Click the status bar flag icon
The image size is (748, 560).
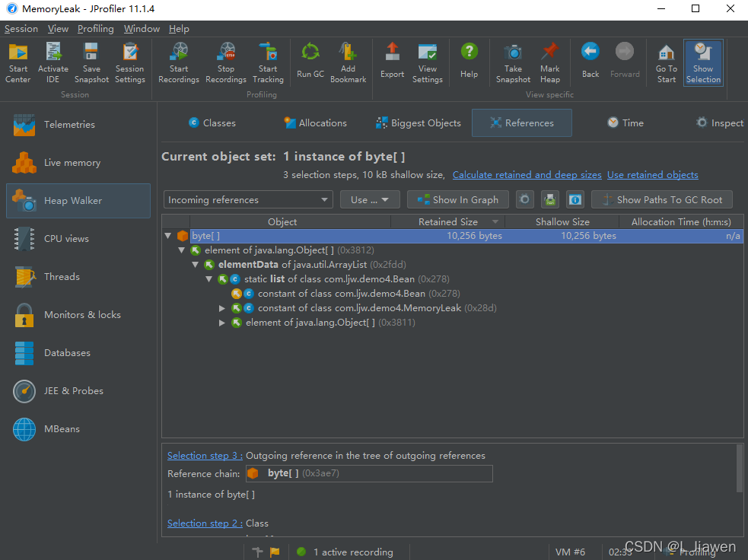click(275, 552)
